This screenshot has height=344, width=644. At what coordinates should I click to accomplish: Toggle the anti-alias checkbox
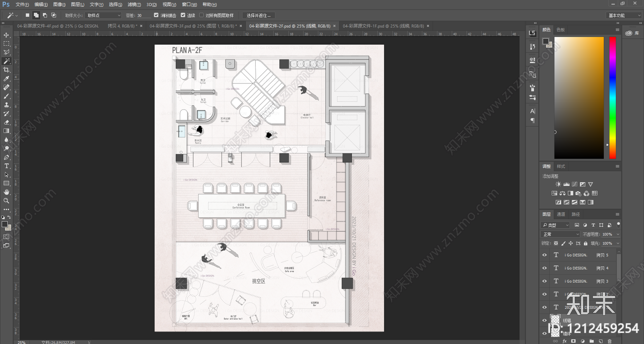point(156,15)
